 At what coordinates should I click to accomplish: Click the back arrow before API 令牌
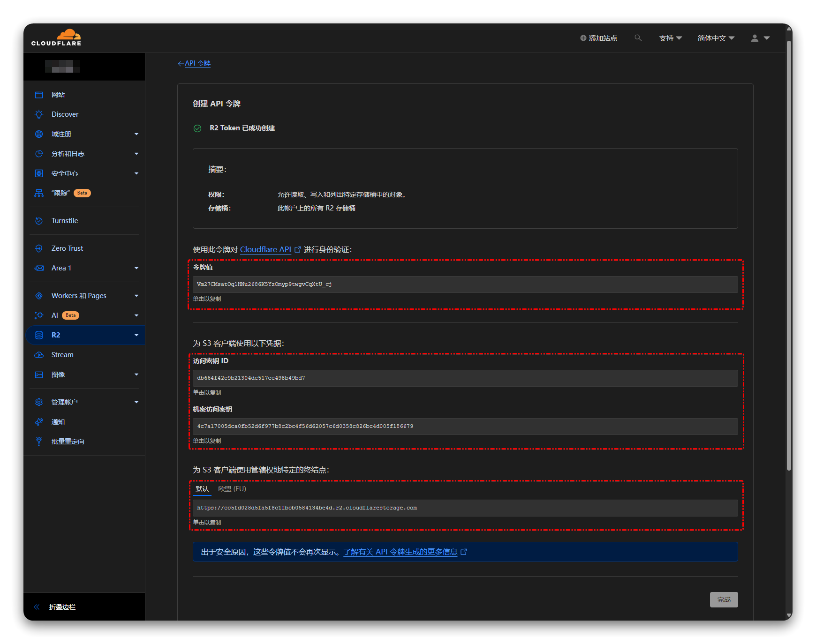click(x=181, y=64)
